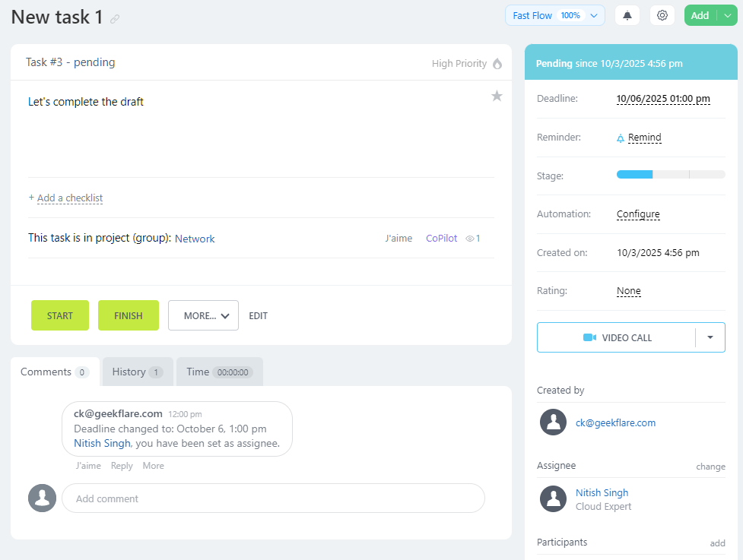
Task: Toggle the favorite star on the task
Action: pos(497,96)
